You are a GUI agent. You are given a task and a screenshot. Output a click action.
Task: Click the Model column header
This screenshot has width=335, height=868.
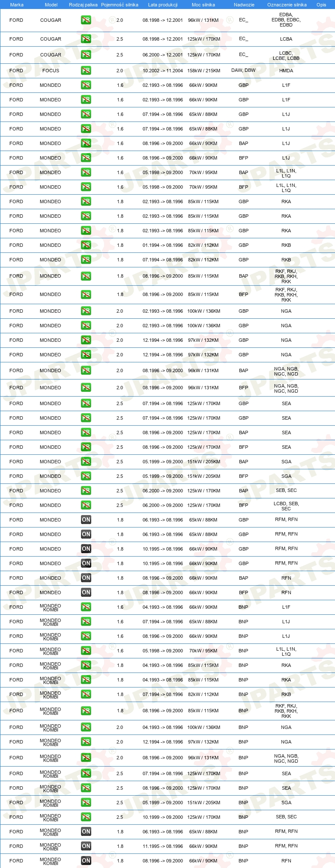(51, 5)
